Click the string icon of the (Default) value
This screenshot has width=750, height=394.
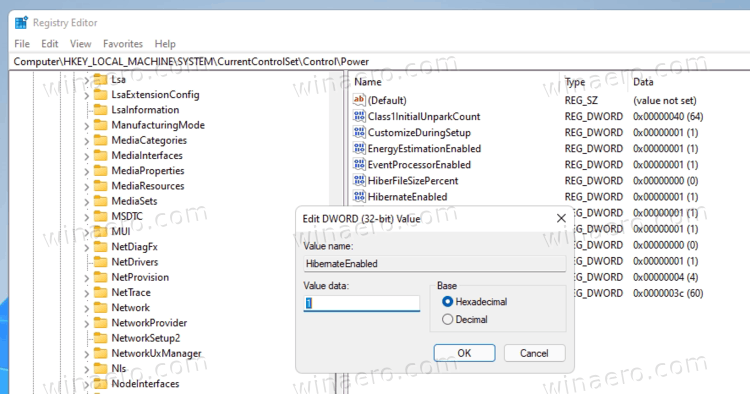point(359,100)
